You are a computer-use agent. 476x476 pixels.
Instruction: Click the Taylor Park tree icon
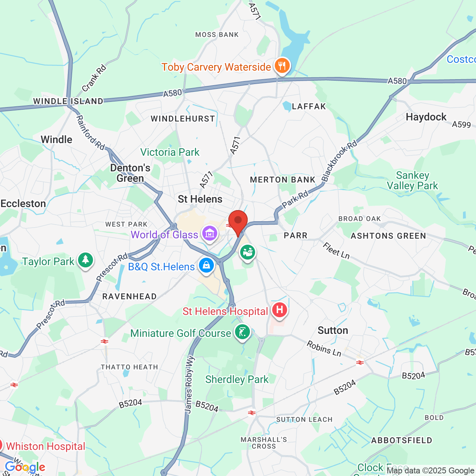(x=86, y=260)
